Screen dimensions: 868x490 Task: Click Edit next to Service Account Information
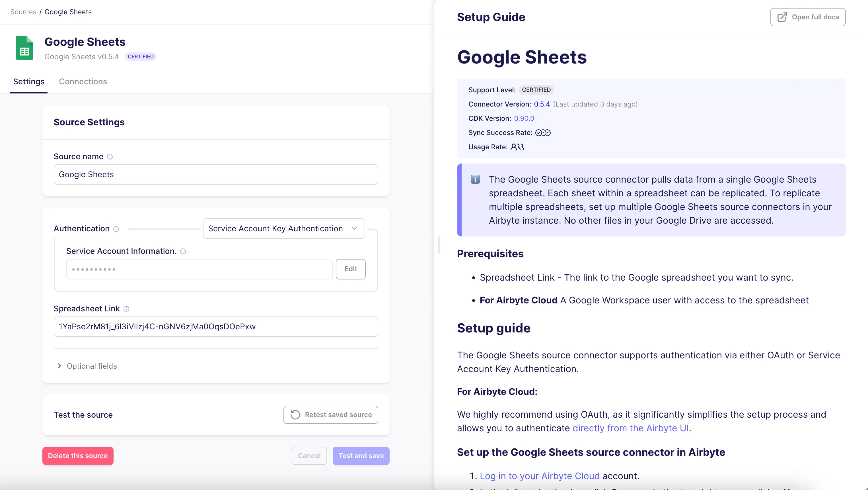(x=350, y=269)
